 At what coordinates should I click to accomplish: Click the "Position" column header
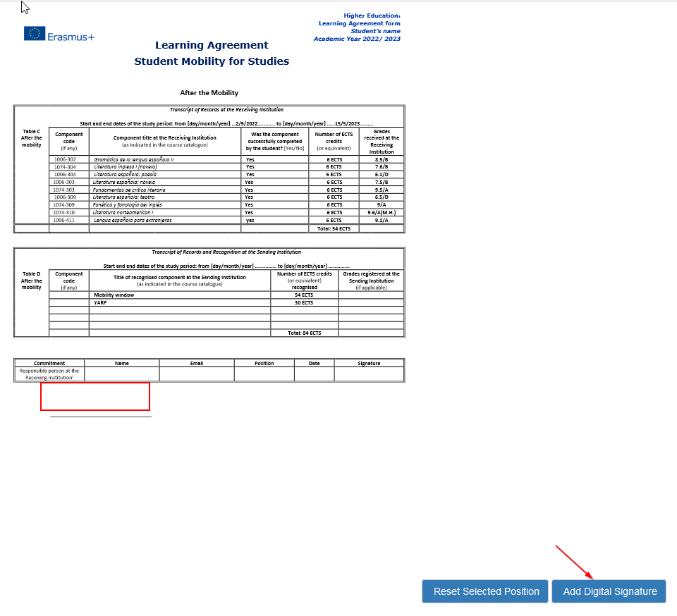[x=264, y=363]
